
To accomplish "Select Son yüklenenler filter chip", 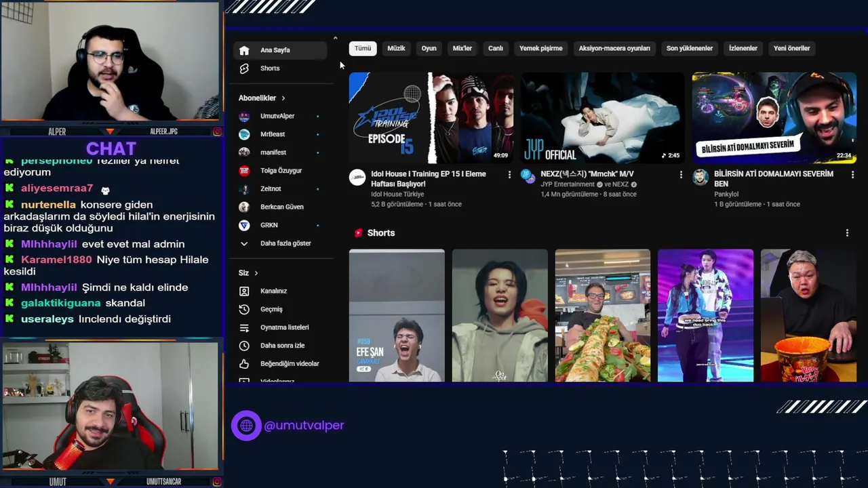I will 690,48.
